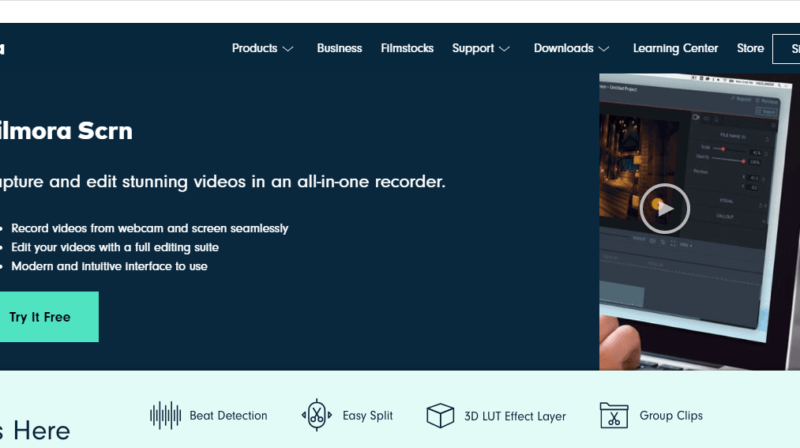The height and width of the screenshot is (448, 800).
Task: Click the Beat Detection feature label
Action: point(228,416)
